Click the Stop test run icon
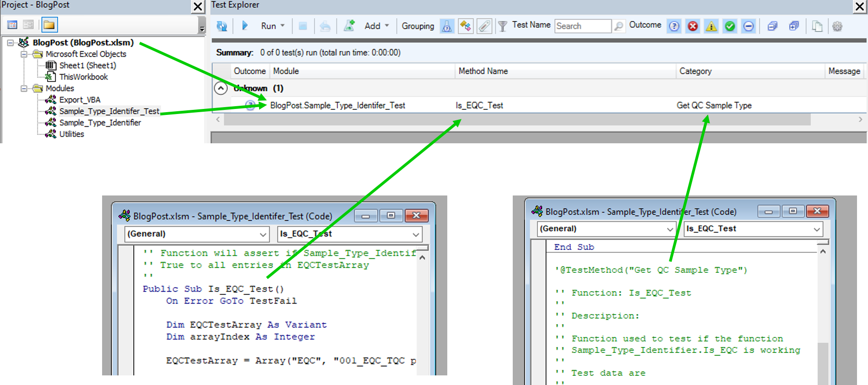This screenshot has width=868, height=385. (303, 26)
